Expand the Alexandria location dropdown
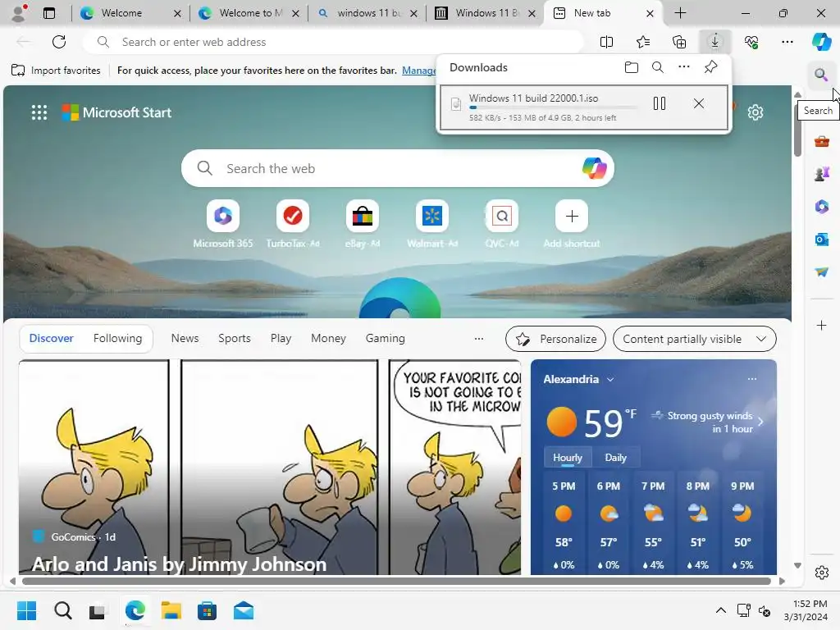 (x=610, y=379)
